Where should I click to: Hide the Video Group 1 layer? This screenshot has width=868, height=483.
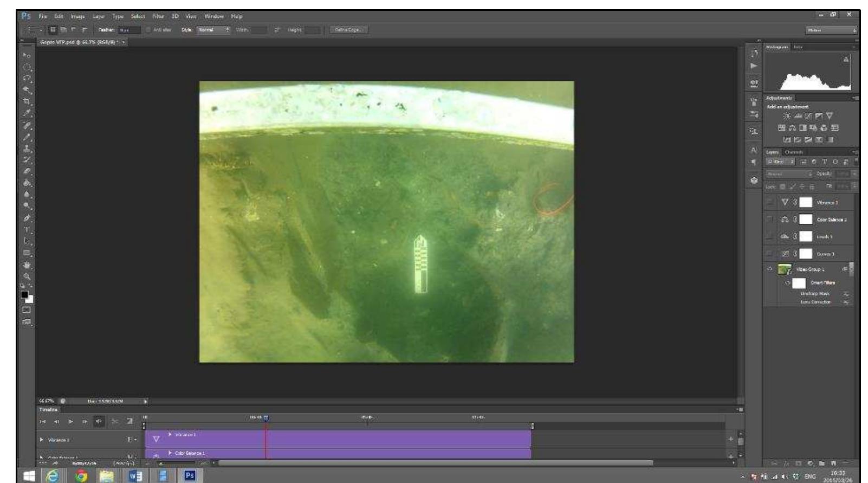(x=770, y=269)
